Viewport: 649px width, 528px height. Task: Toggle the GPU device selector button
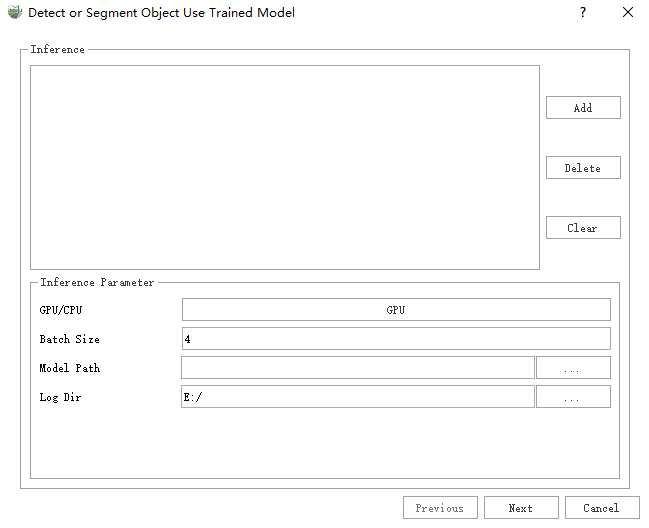tap(396, 310)
